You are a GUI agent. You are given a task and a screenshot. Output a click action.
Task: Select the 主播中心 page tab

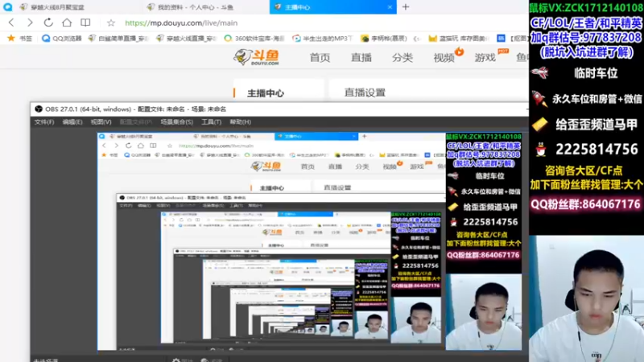tap(266, 93)
